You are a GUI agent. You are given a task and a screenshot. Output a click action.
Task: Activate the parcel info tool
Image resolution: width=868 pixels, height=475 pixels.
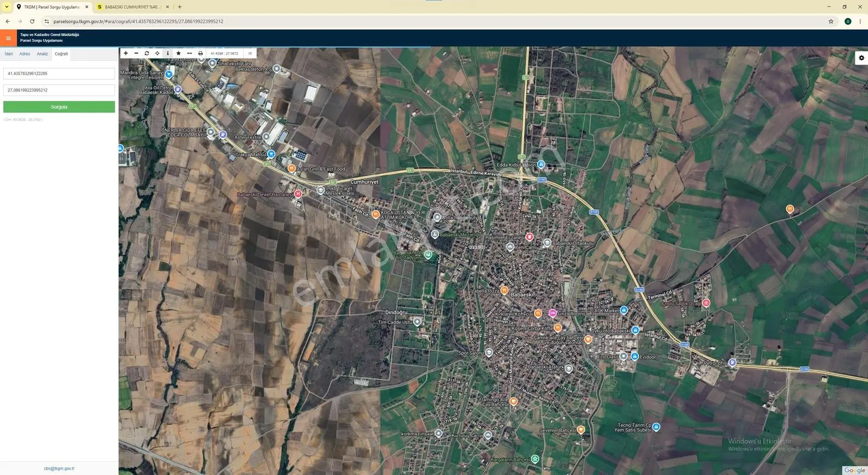click(x=168, y=53)
